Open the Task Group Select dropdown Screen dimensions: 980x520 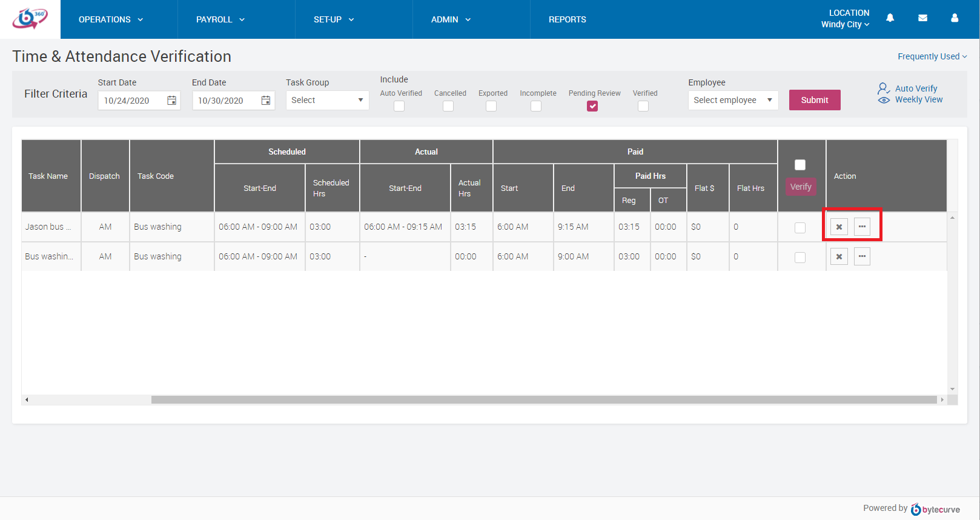tap(327, 100)
